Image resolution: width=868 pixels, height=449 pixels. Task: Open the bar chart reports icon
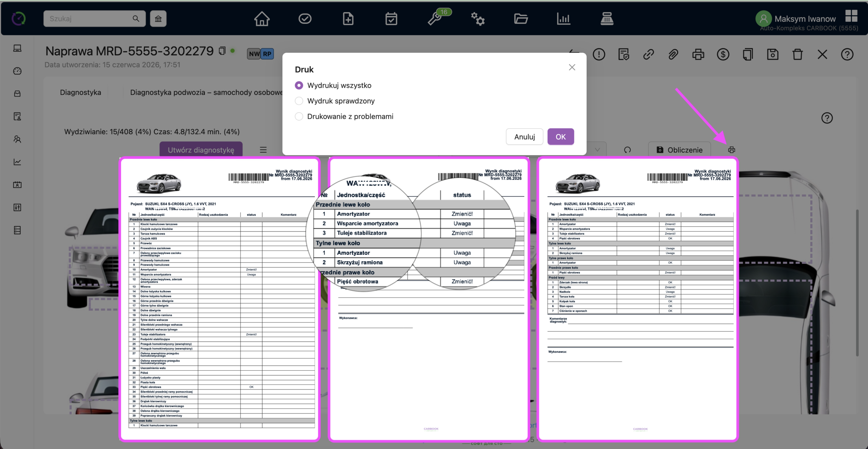pos(564,19)
